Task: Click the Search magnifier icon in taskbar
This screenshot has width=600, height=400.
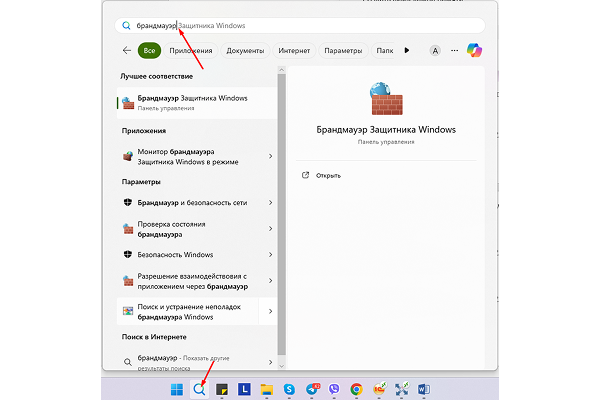Action: click(199, 390)
